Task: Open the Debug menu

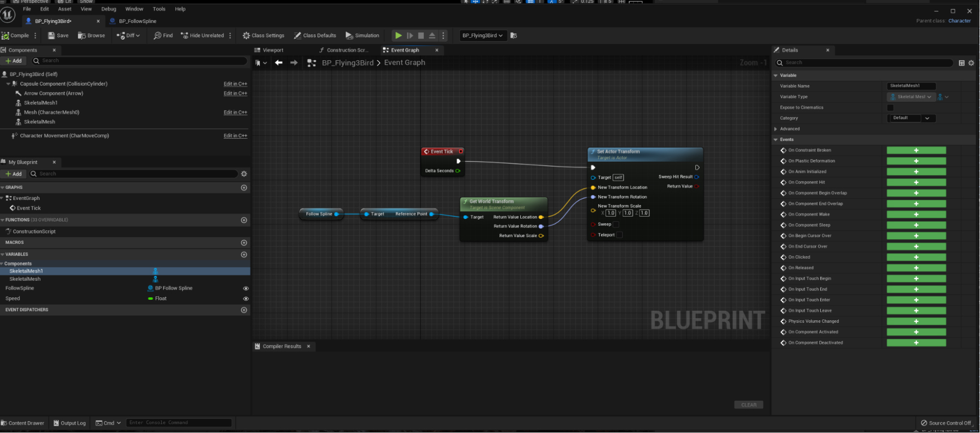Action: tap(109, 9)
